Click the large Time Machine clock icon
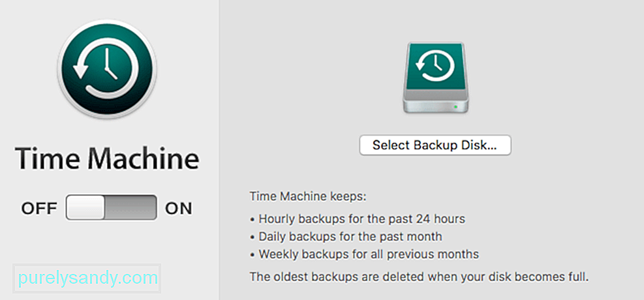 (107, 69)
